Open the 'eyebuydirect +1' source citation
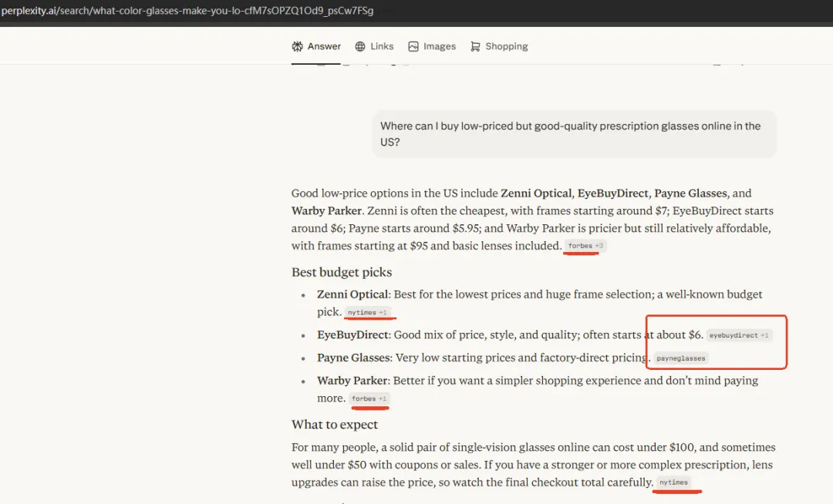This screenshot has width=833, height=504. 739,335
